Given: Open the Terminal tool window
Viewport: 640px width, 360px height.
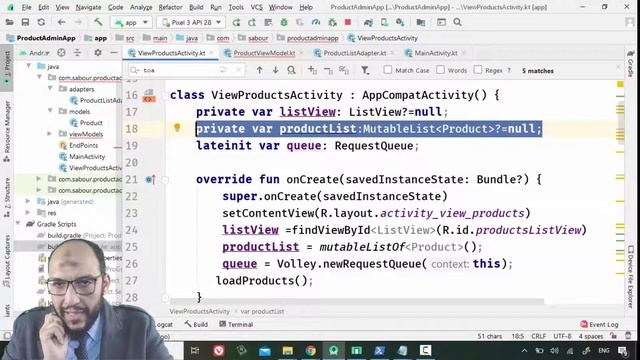Looking at the screenshot, I should [236, 324].
